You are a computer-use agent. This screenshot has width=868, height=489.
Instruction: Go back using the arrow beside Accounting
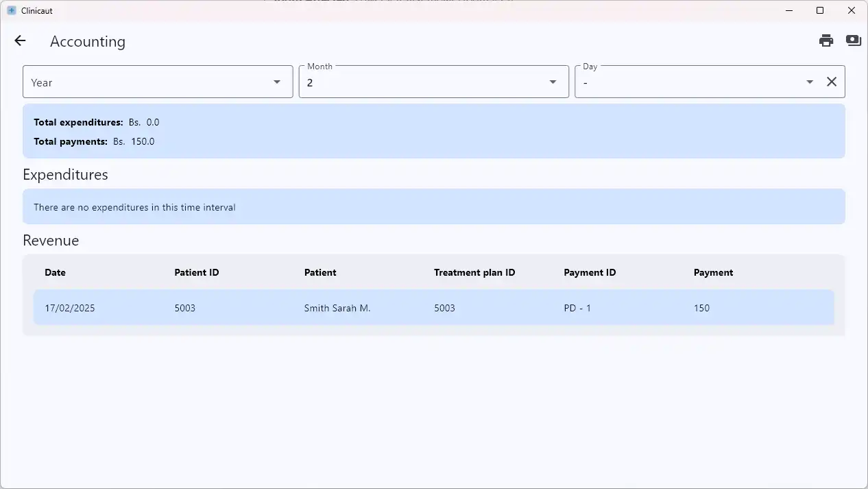(20, 41)
